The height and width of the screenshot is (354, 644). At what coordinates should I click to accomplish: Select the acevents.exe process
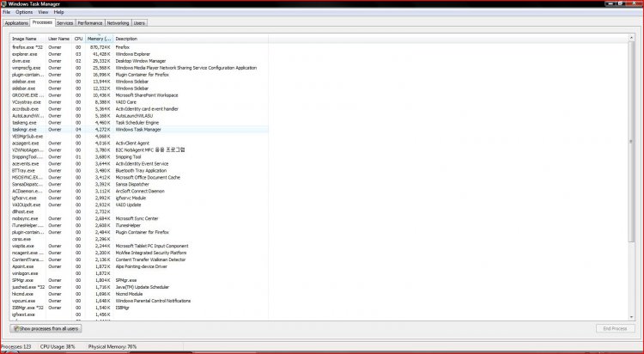point(139,163)
